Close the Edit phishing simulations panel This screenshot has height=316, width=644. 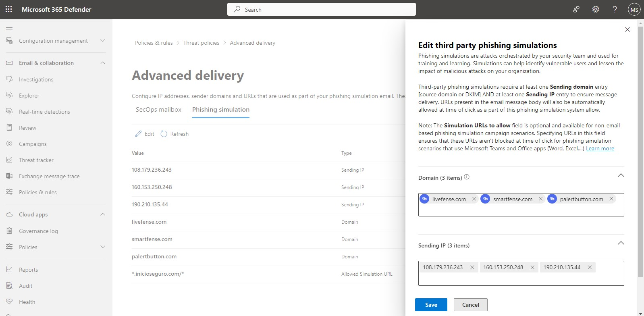[627, 29]
